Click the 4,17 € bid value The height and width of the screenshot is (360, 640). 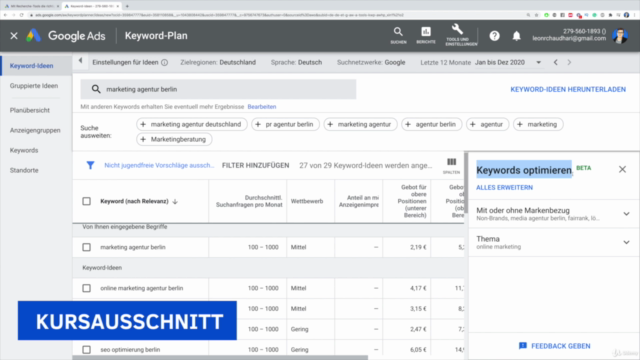418,288
